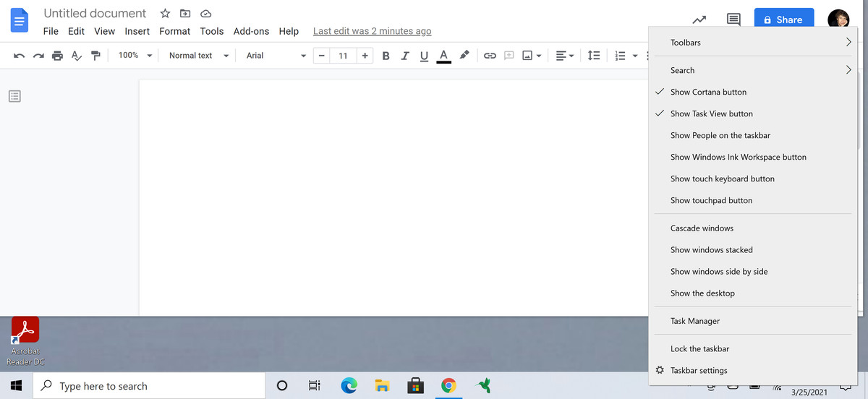Open the Insert menu
Viewport: 868px width, 399px height.
(x=137, y=31)
